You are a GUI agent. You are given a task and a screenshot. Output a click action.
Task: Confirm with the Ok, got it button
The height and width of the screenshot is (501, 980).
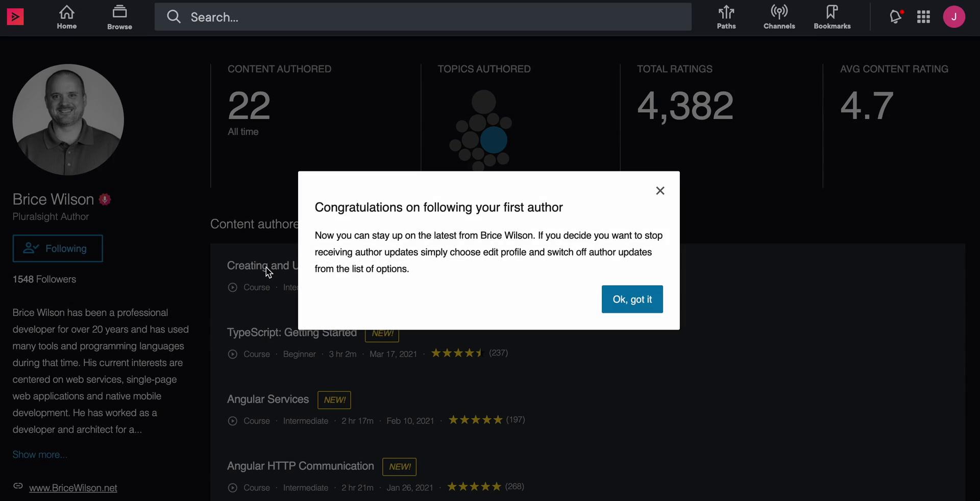click(632, 299)
